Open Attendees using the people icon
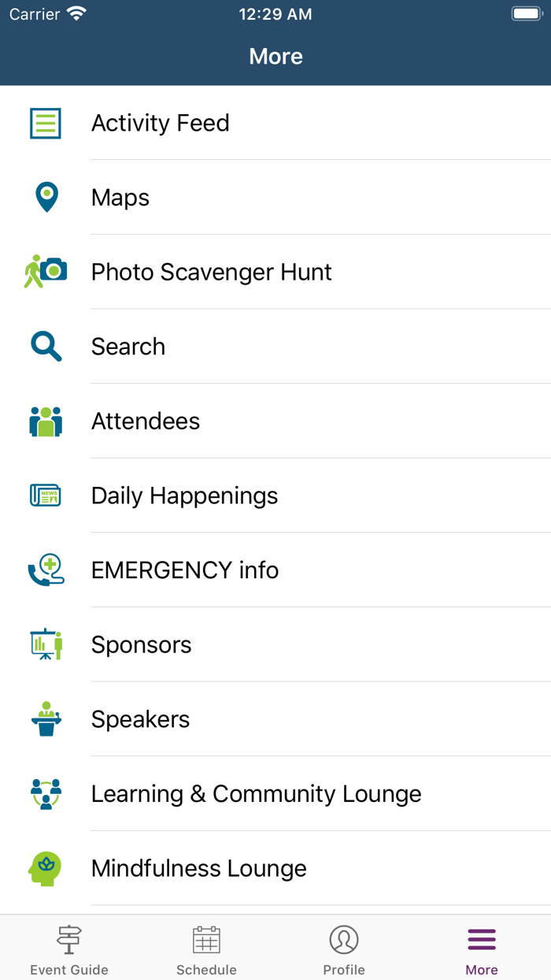Image resolution: width=551 pixels, height=980 pixels. coord(45,421)
